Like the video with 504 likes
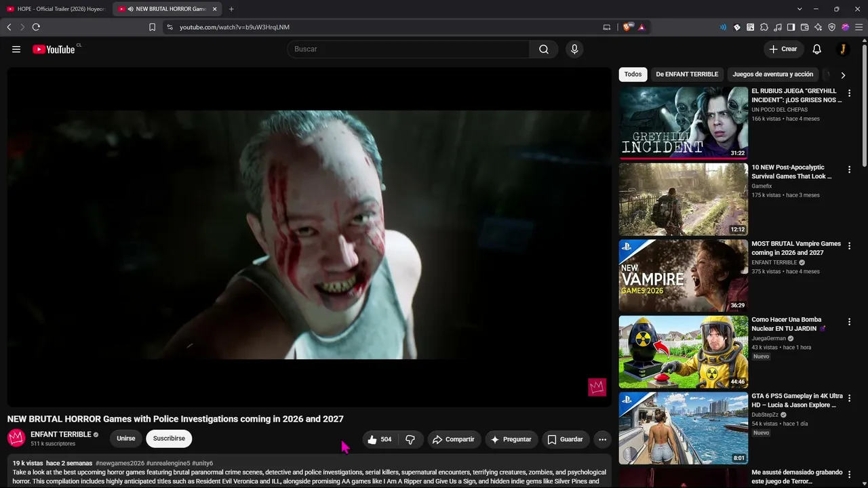This screenshot has height=488, width=868. point(378,439)
